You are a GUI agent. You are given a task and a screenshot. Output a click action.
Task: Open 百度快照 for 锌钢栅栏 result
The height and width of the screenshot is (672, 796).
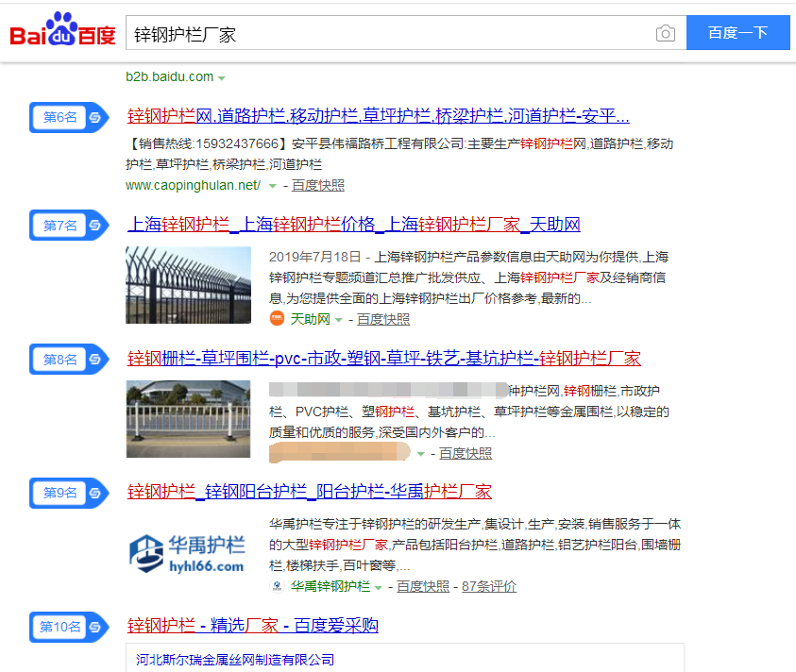pos(466,453)
